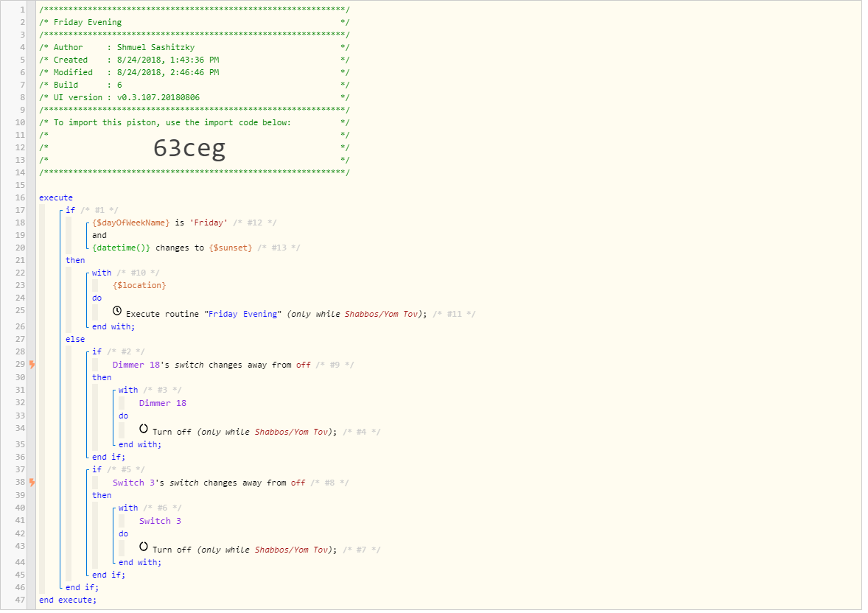868x613 pixels.
Task: Click the 'Friday Evening' title comment
Action: tap(88, 22)
